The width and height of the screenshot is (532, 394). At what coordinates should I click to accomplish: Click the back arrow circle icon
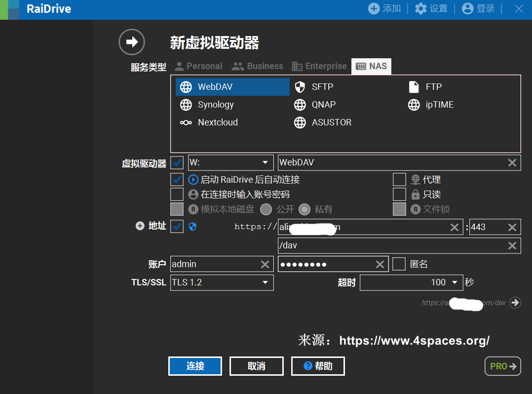tap(132, 42)
